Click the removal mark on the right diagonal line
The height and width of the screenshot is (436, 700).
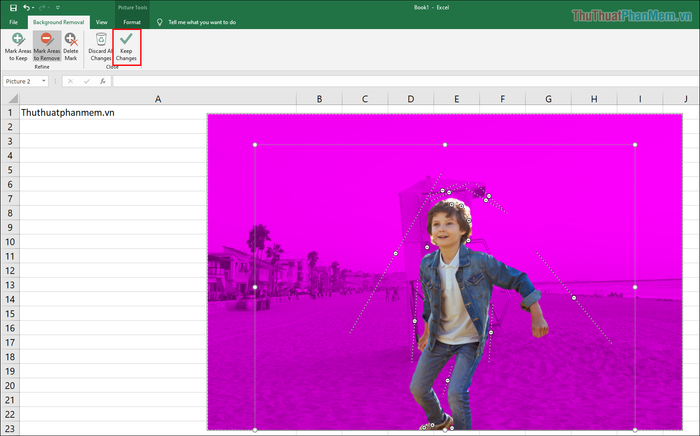(x=574, y=298)
